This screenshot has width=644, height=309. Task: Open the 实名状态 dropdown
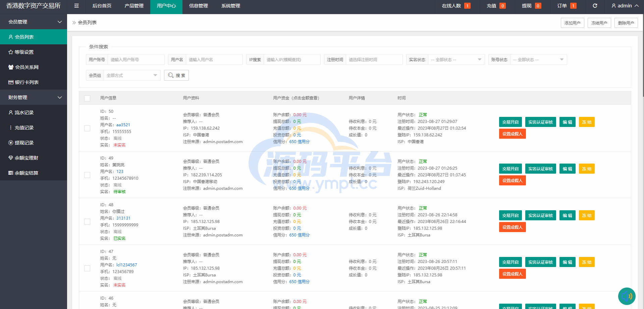pos(456,59)
